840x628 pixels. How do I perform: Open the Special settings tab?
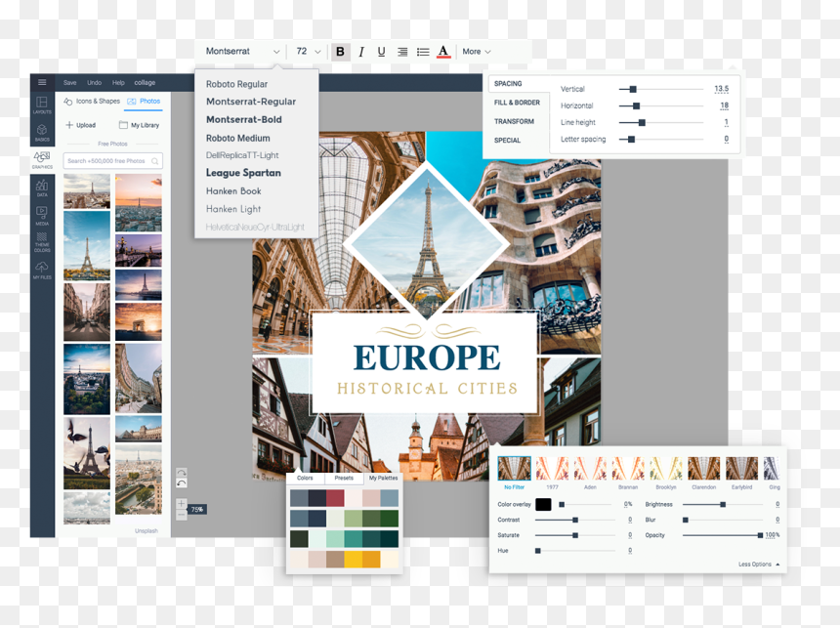tap(507, 141)
